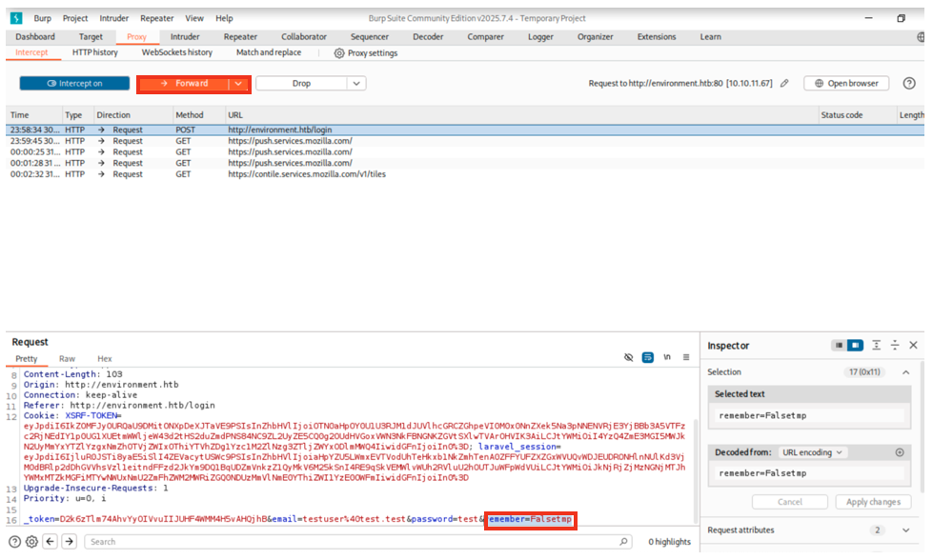Click the Drop button
The width and height of the screenshot is (933, 560).
pos(302,83)
